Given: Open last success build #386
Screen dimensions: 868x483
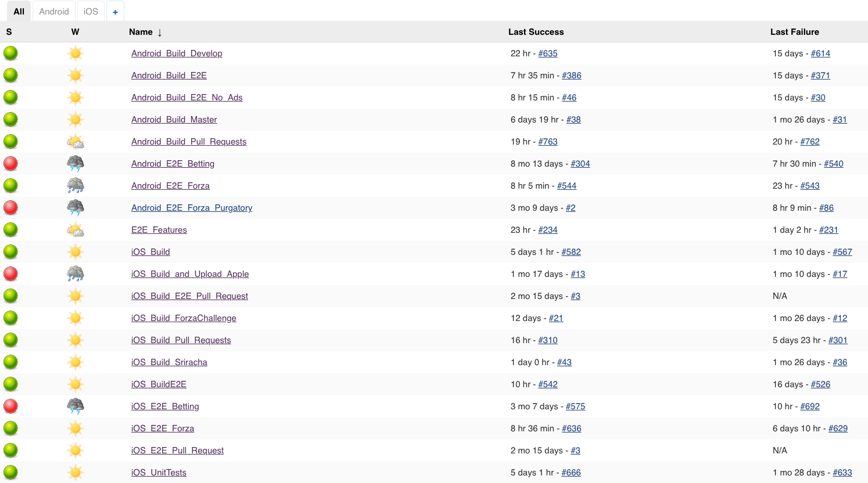Looking at the screenshot, I should click(x=572, y=75).
